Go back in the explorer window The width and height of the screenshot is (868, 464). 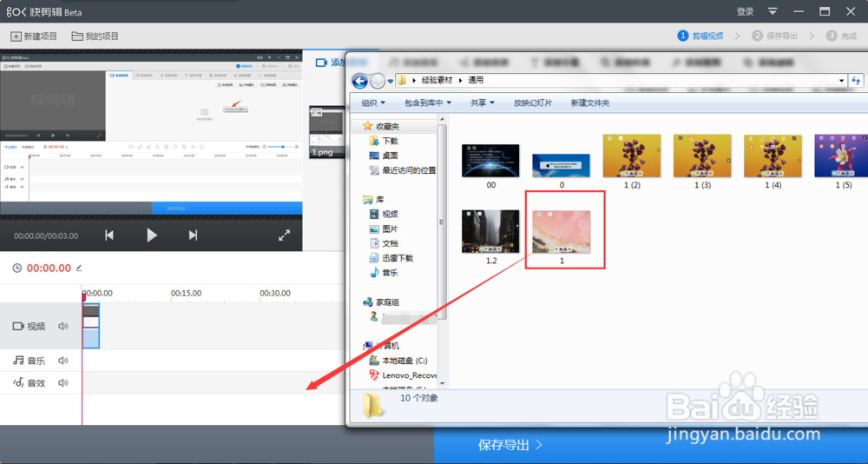pyautogui.click(x=360, y=81)
